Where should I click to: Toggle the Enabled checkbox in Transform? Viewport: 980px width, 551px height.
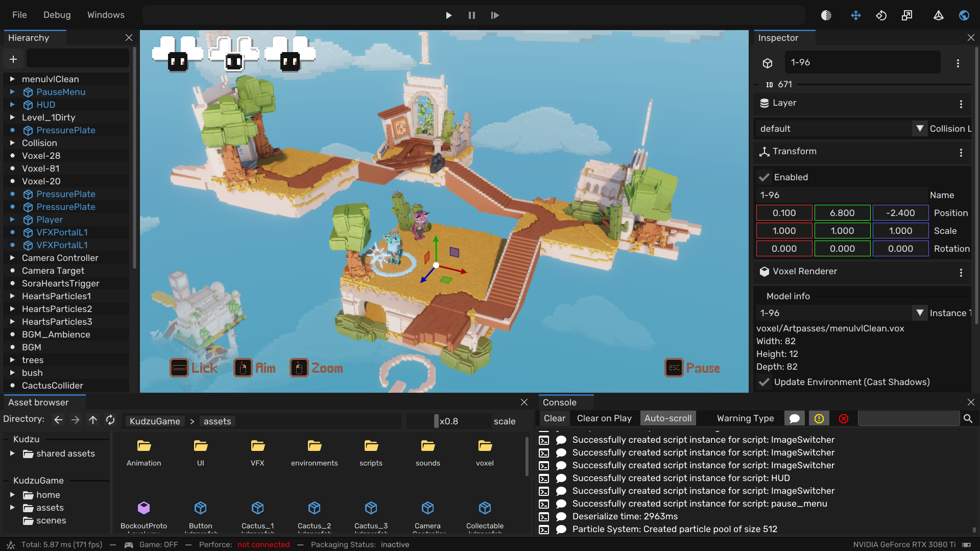click(764, 177)
